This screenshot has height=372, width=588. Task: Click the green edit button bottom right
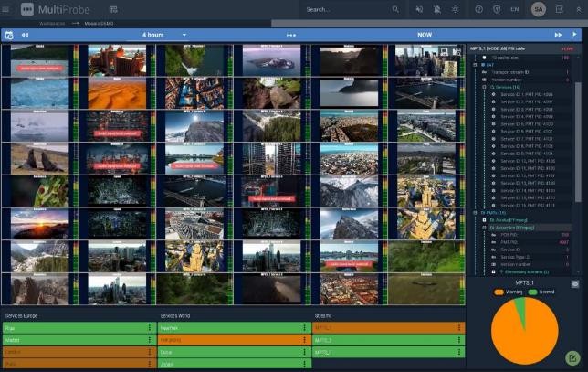tap(572, 357)
